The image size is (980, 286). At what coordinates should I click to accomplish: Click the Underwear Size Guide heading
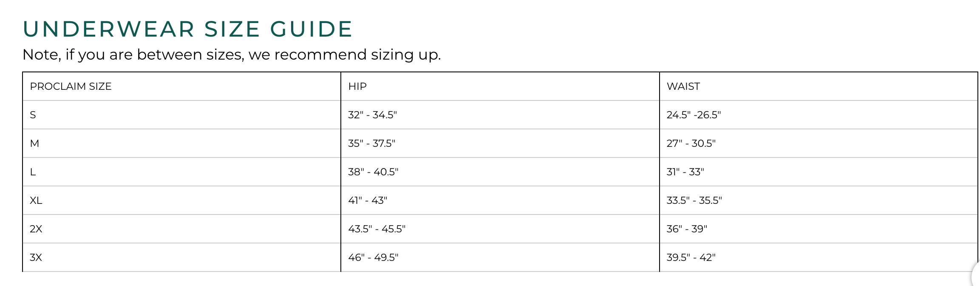click(x=187, y=29)
